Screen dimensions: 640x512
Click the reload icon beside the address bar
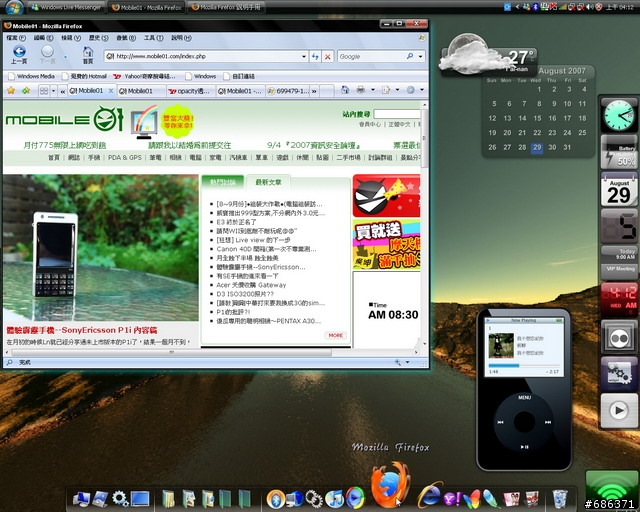315,56
